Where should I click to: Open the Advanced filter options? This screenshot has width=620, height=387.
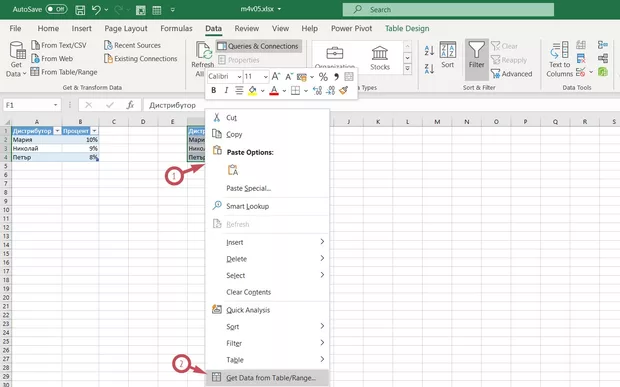tap(512, 74)
